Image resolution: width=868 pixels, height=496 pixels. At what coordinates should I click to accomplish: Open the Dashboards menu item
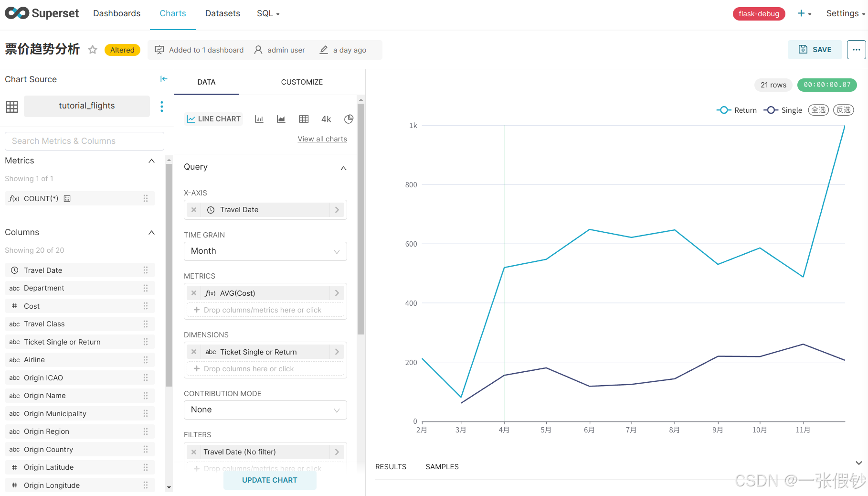[x=116, y=13]
